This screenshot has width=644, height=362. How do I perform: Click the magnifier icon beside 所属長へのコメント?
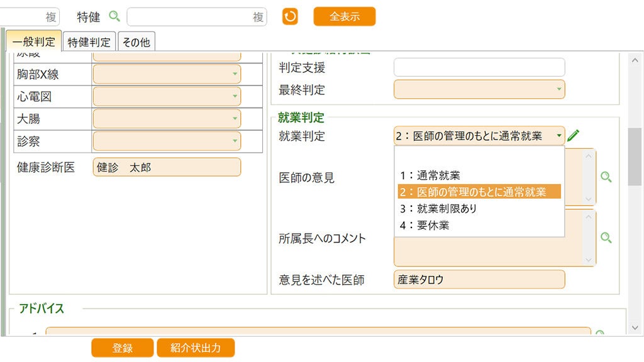606,238
